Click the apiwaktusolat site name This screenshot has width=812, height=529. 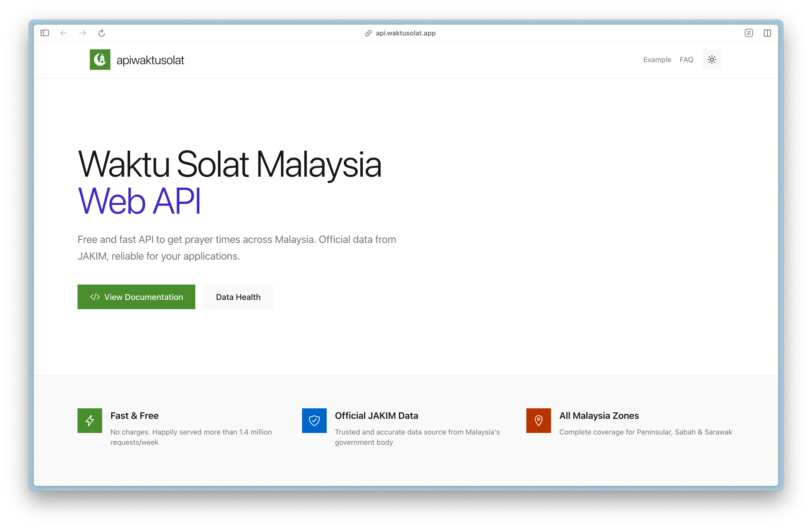[x=150, y=60]
